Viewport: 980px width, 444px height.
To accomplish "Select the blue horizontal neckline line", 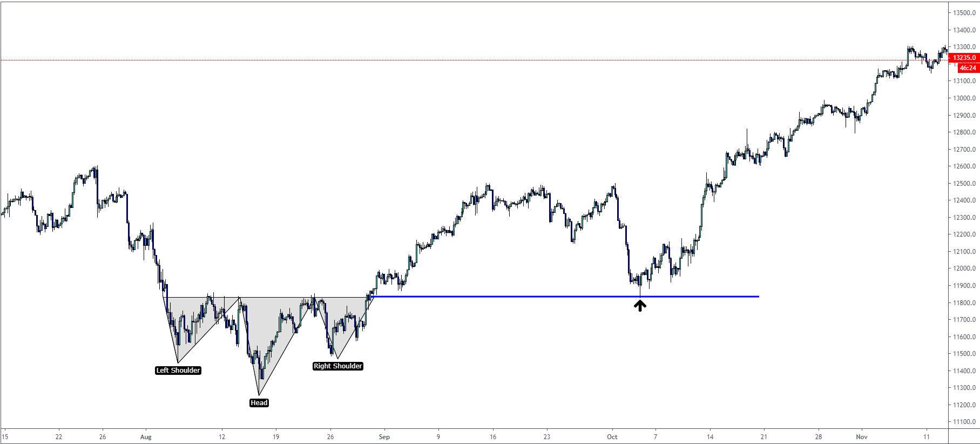I will [x=565, y=297].
